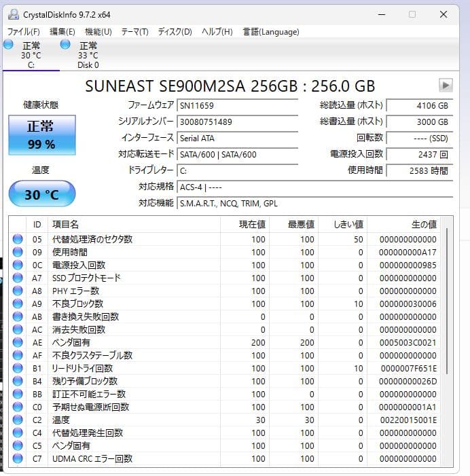
Task: Click total host writes value 3000 GB
Action: [x=420, y=122]
